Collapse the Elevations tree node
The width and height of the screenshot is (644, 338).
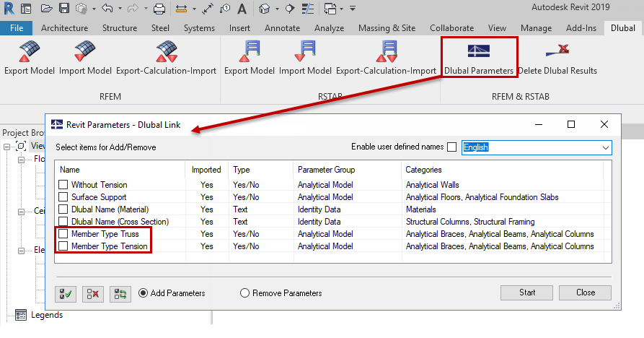21,251
